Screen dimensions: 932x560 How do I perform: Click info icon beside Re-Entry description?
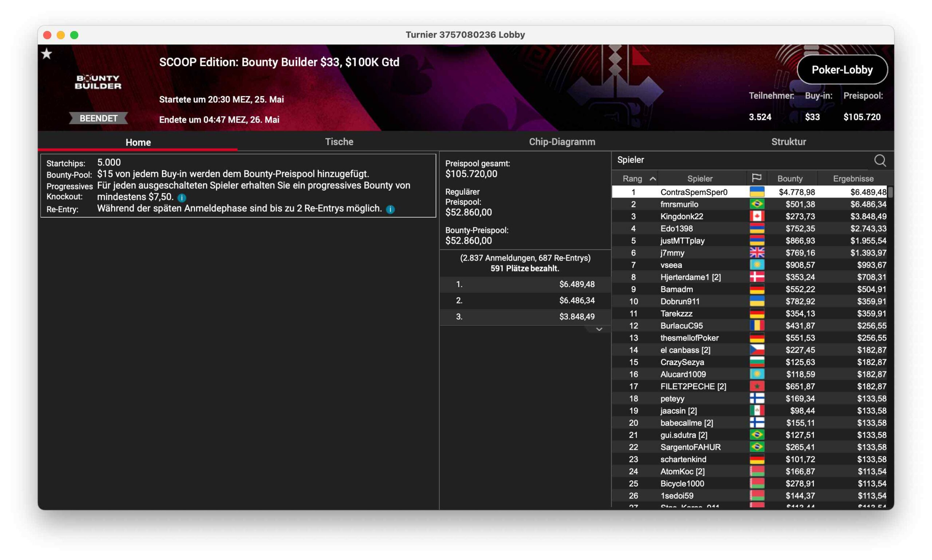tap(390, 210)
